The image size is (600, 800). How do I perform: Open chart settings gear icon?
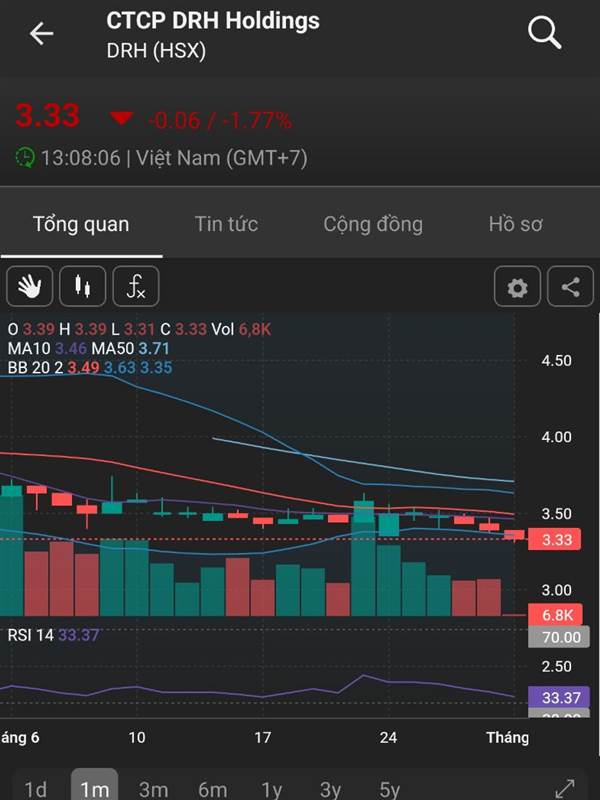(x=517, y=287)
